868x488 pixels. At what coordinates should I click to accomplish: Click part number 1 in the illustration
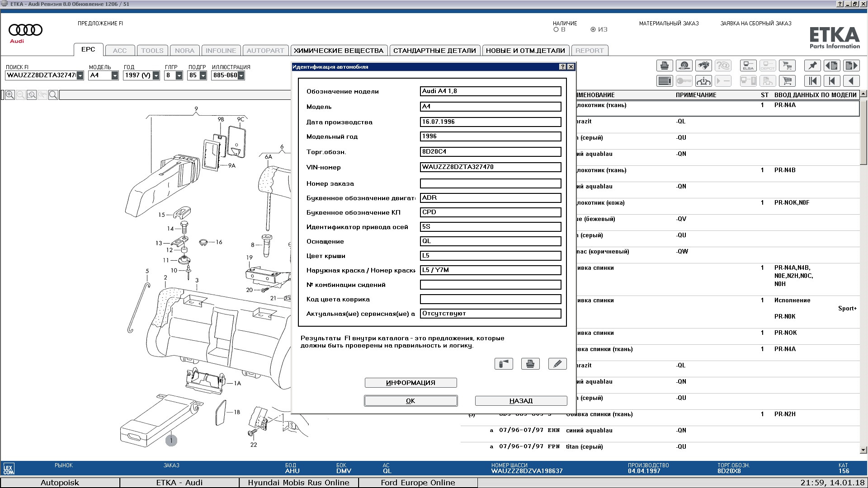(171, 440)
